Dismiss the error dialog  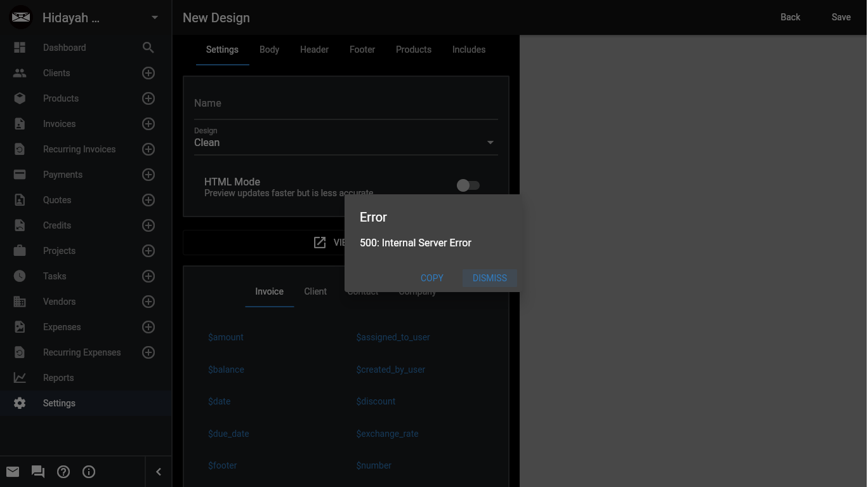(490, 278)
